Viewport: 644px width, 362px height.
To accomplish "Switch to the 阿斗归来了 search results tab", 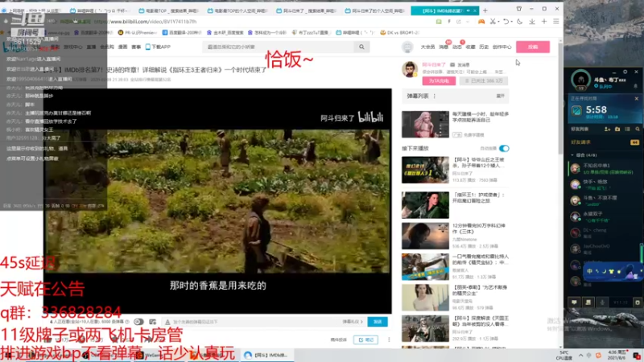I will point(306,10).
